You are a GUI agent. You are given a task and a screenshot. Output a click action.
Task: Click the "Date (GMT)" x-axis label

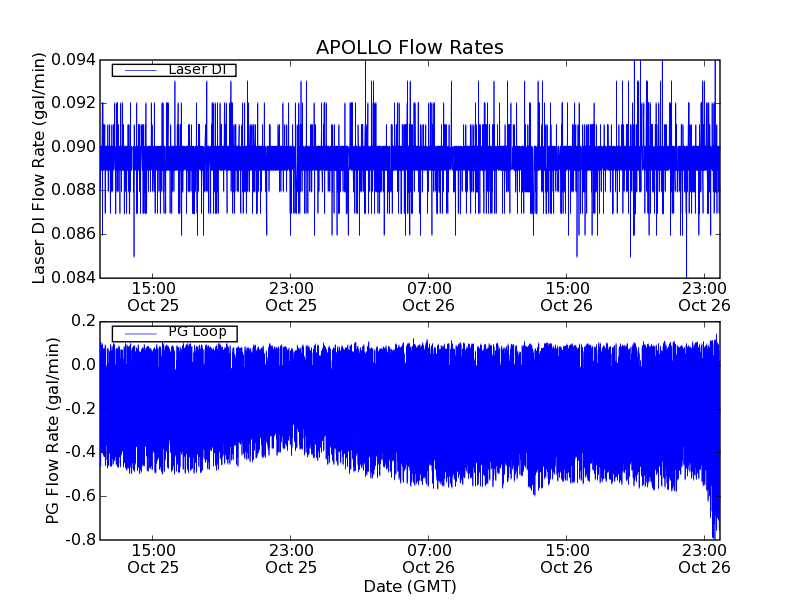tap(409, 586)
